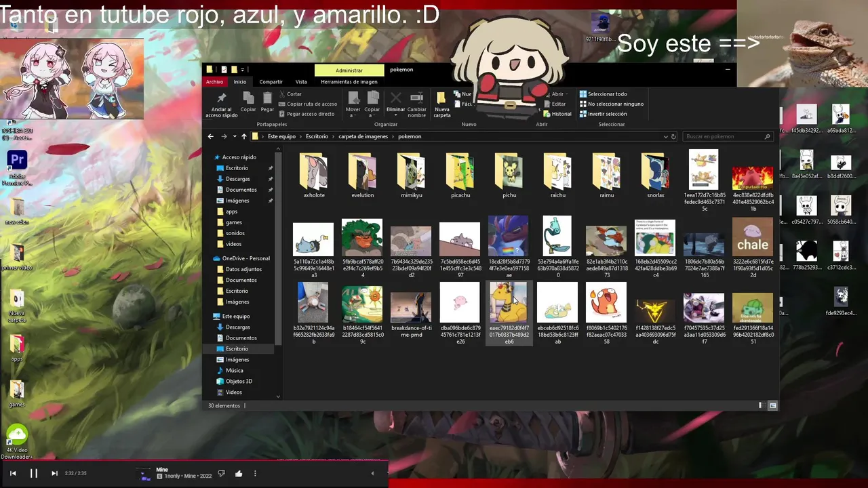Click the Cambiar nombre icon

(416, 98)
